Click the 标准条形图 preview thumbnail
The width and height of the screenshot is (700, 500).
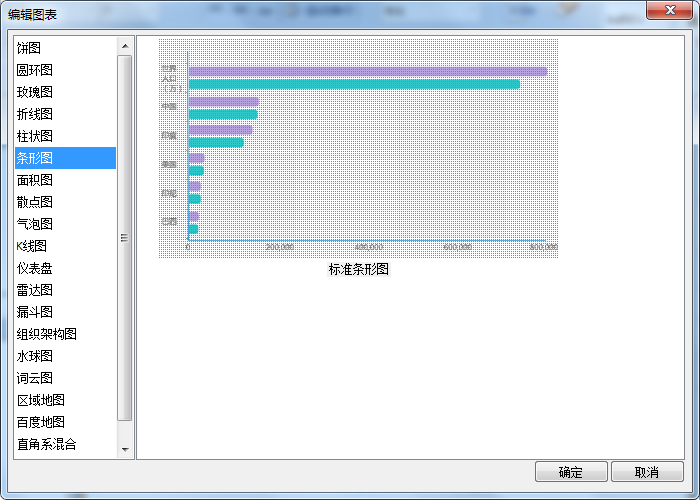pyautogui.click(x=358, y=148)
